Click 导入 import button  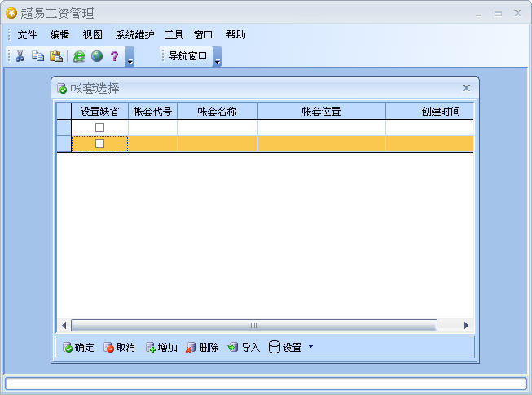coord(244,347)
